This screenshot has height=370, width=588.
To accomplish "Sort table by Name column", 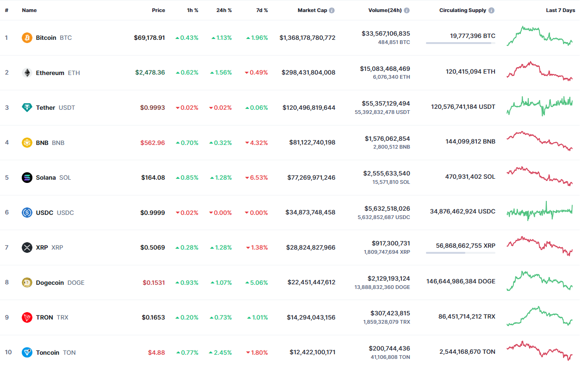I will click(x=29, y=10).
